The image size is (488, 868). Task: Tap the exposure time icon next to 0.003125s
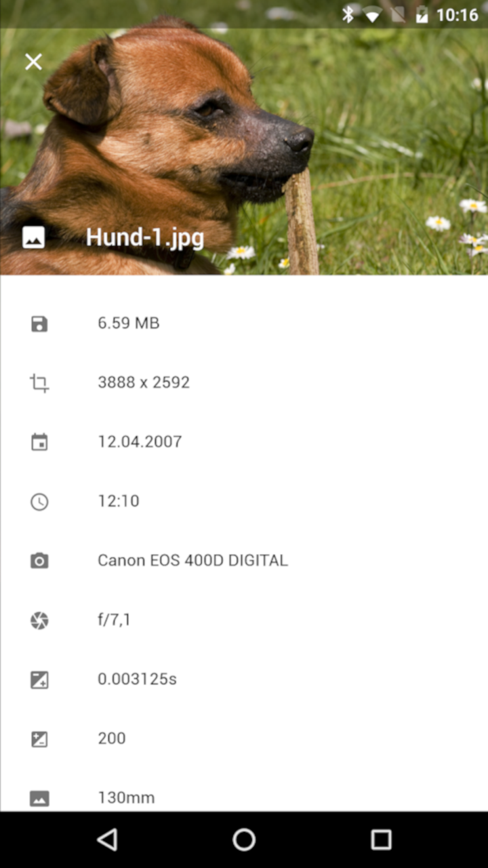point(39,679)
